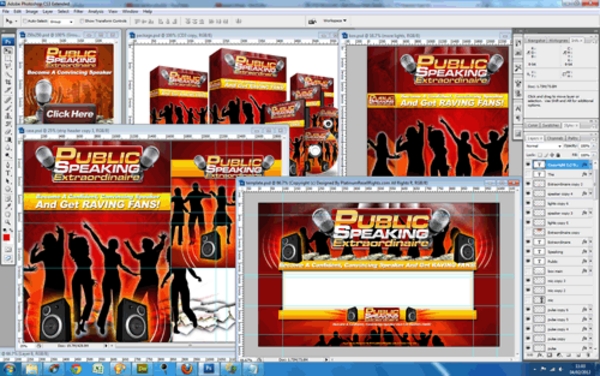Open the Character panel icon in dock
Viewport: 600px width, 376px height.
click(518, 109)
